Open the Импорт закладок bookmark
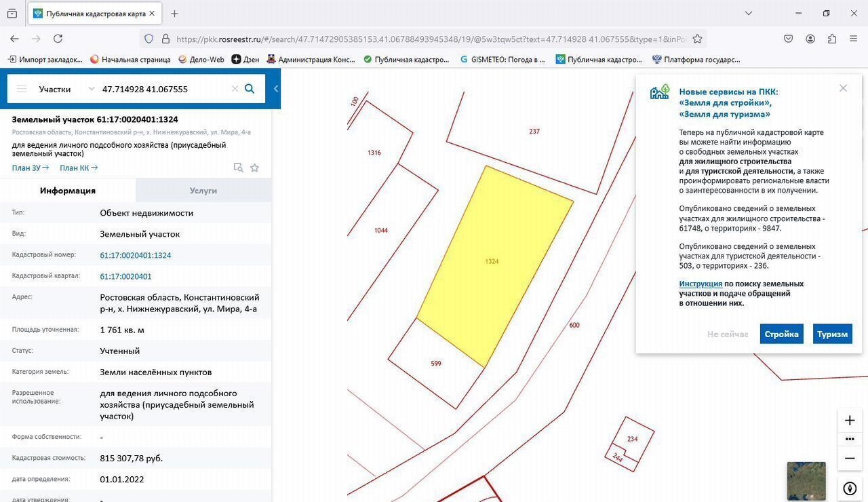This screenshot has width=868, height=502. click(x=45, y=60)
